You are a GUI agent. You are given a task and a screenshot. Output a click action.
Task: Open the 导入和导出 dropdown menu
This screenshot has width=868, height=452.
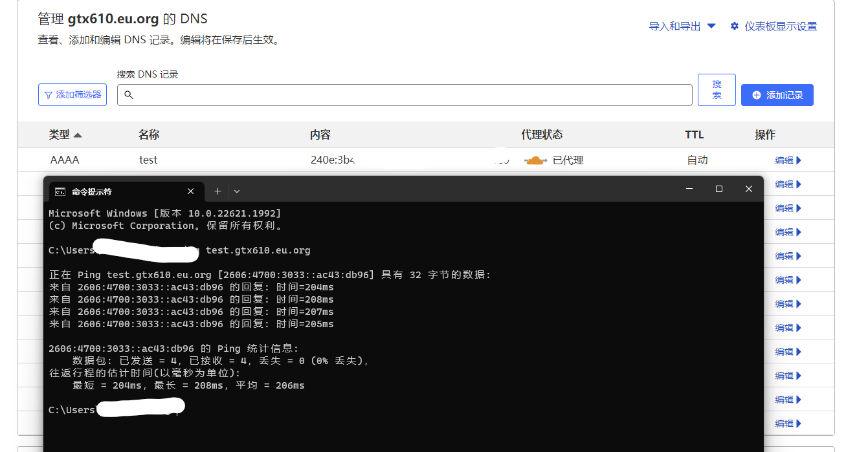pyautogui.click(x=682, y=27)
